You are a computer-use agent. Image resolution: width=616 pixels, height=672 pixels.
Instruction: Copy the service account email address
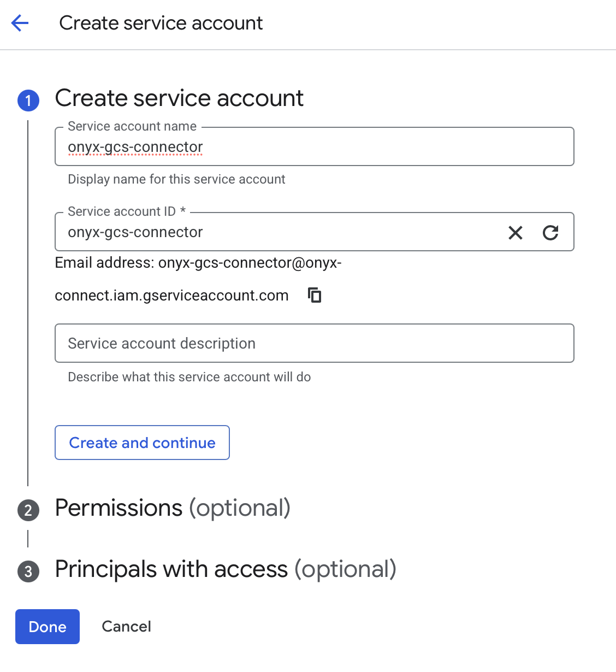(314, 295)
